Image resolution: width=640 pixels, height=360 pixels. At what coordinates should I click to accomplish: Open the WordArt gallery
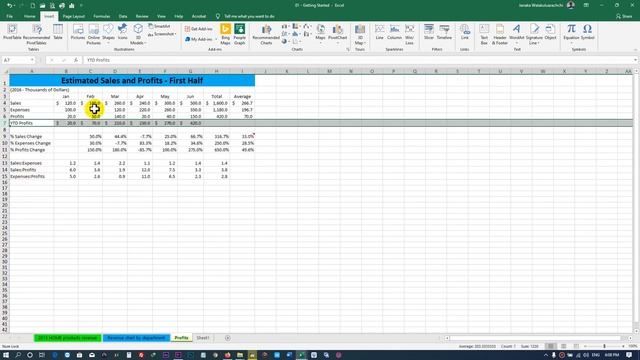516,33
